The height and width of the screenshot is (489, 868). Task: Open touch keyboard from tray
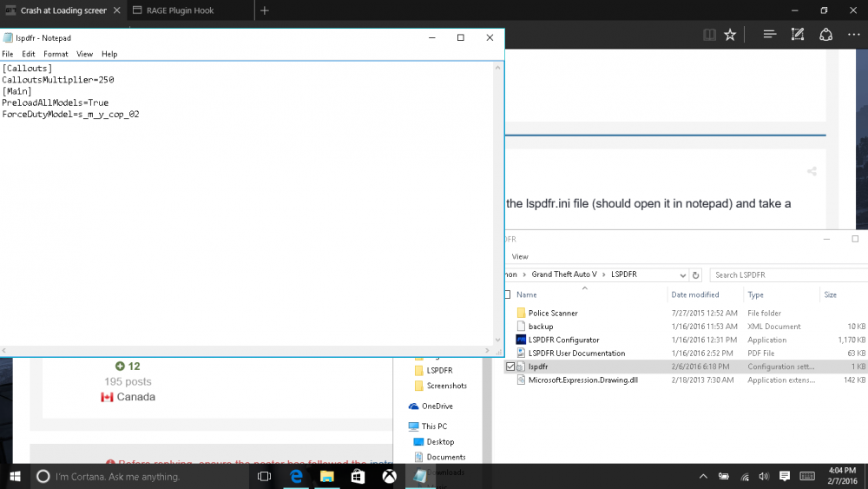point(807,476)
